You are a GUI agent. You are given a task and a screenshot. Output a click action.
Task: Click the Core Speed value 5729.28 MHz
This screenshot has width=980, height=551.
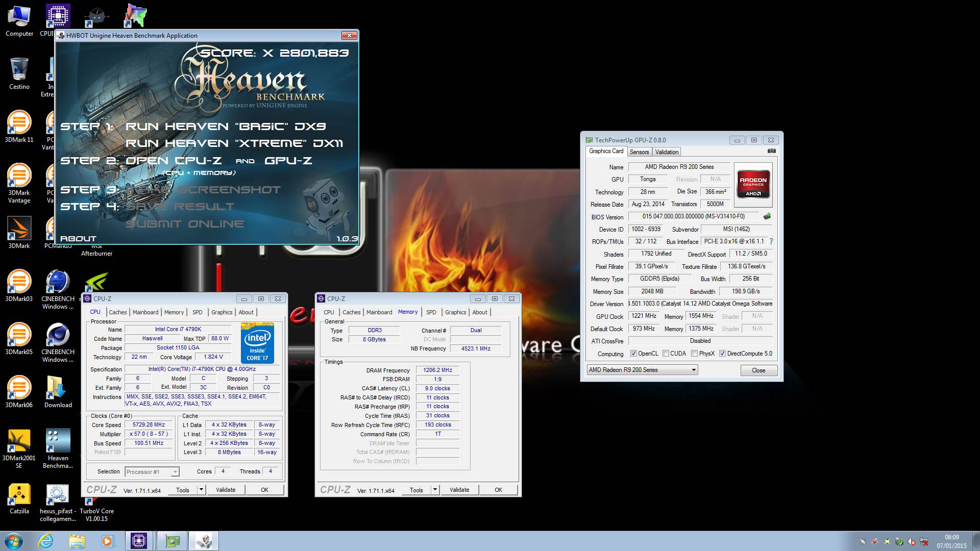pos(149,424)
